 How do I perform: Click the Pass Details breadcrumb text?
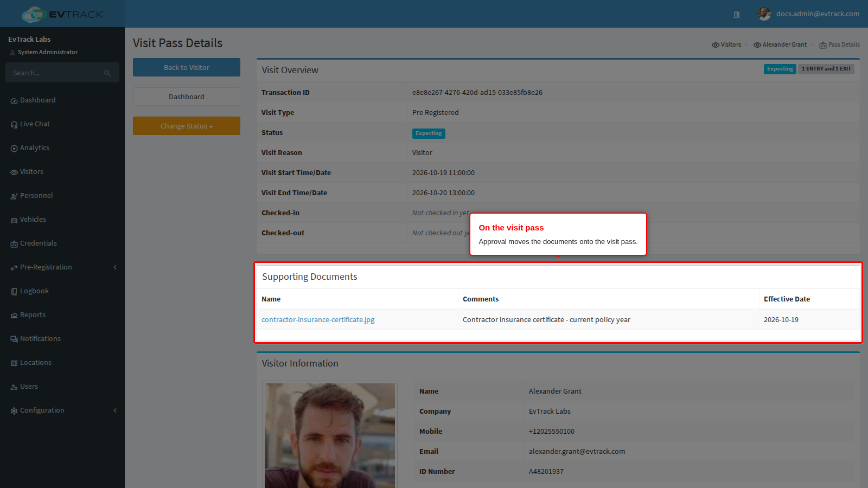click(x=844, y=45)
